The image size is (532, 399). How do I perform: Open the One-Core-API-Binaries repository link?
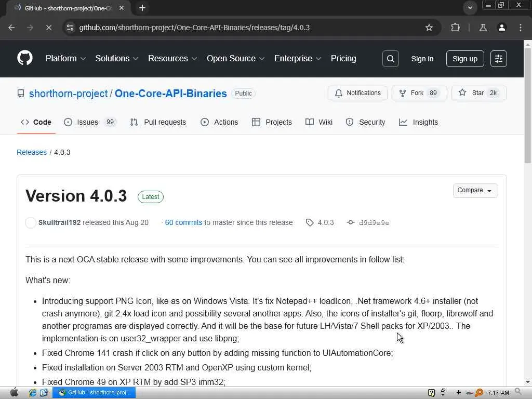[170, 94]
